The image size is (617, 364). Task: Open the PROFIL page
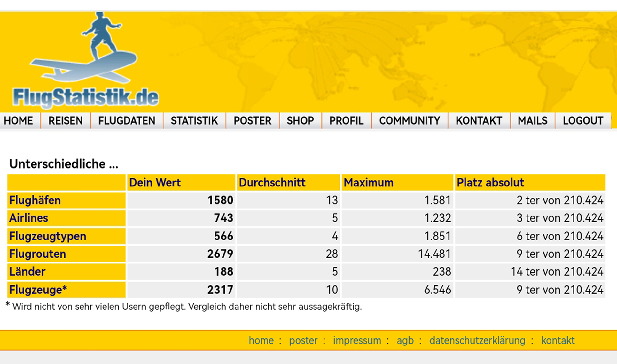(x=346, y=121)
